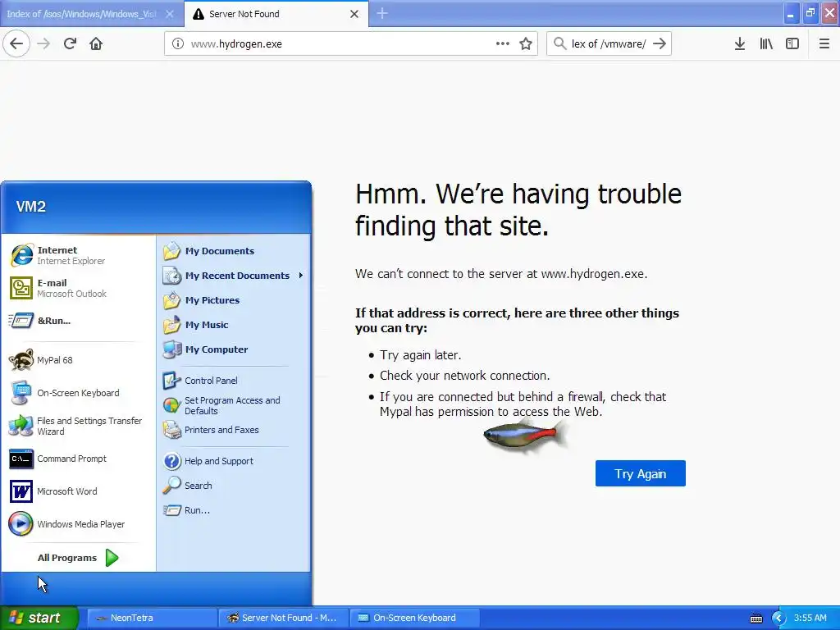Image resolution: width=840 pixels, height=630 pixels.
Task: Open the page actions three-dot menu
Action: 503,44
